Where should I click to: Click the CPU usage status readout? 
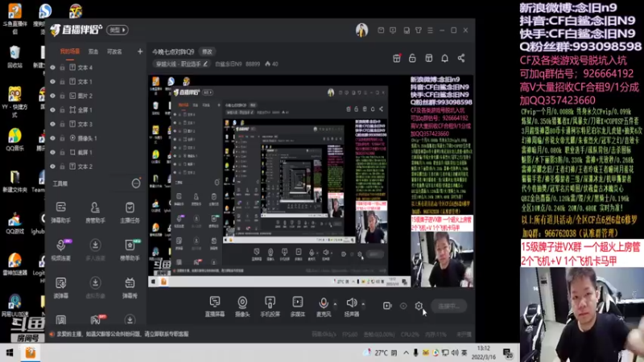(410, 335)
